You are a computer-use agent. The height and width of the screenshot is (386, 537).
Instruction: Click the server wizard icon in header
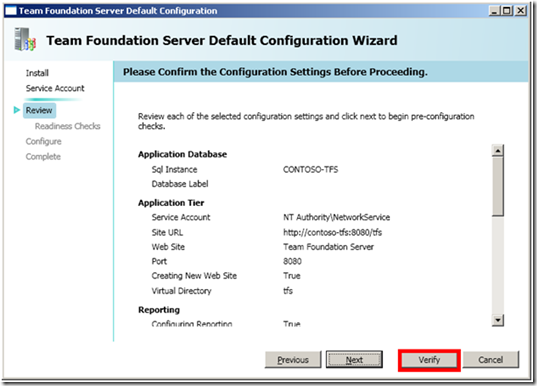click(x=25, y=40)
